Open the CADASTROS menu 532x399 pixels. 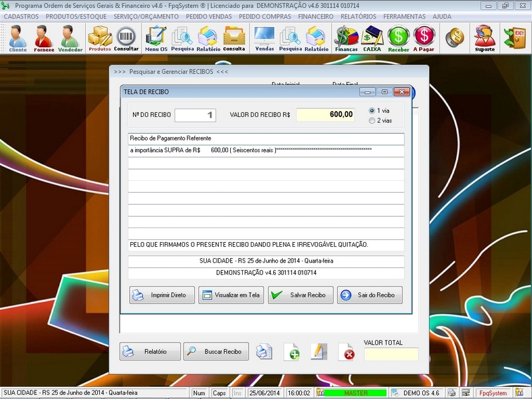[22, 16]
